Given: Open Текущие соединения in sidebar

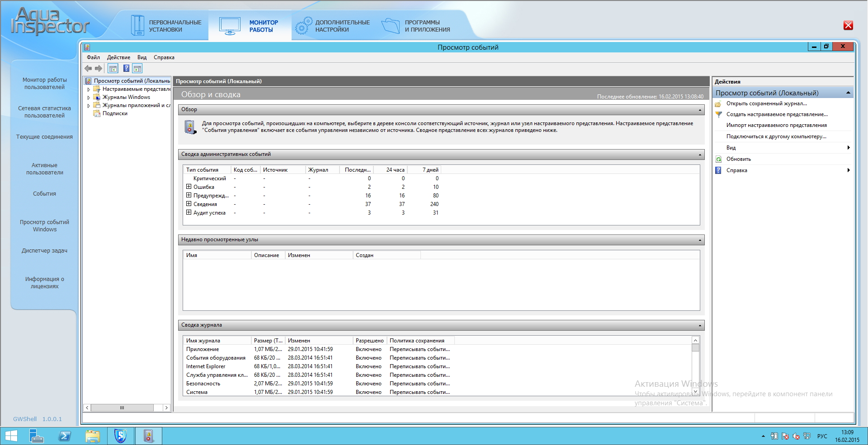Looking at the screenshot, I should click(x=44, y=137).
